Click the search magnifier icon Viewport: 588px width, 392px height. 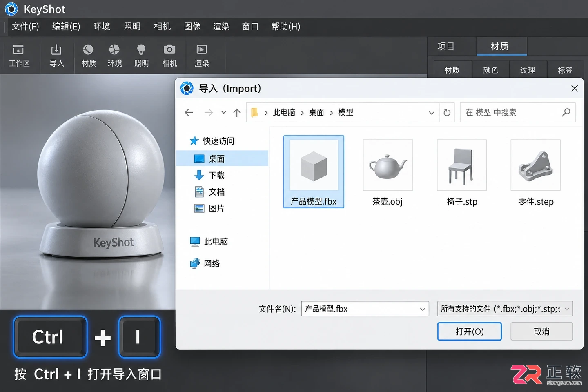click(x=566, y=112)
